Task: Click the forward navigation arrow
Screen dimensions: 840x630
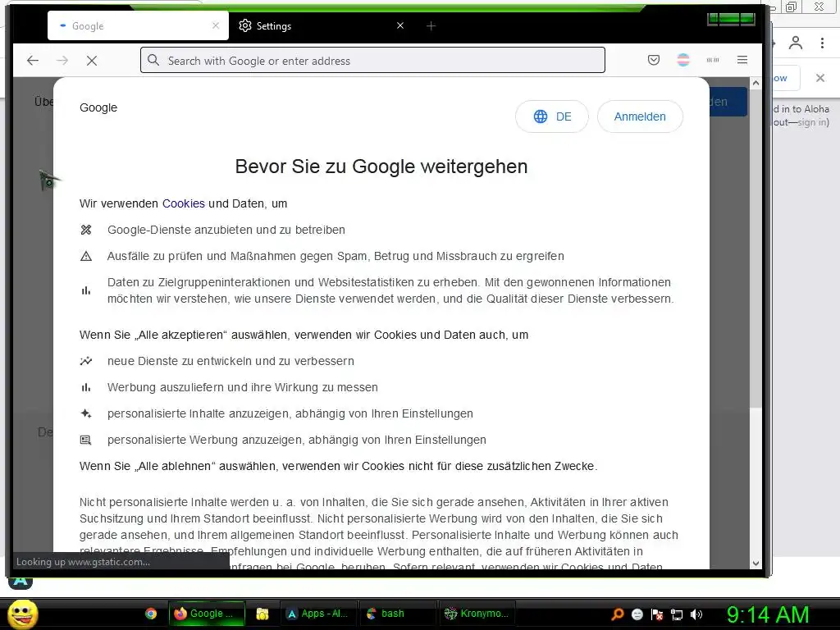Action: 62,61
